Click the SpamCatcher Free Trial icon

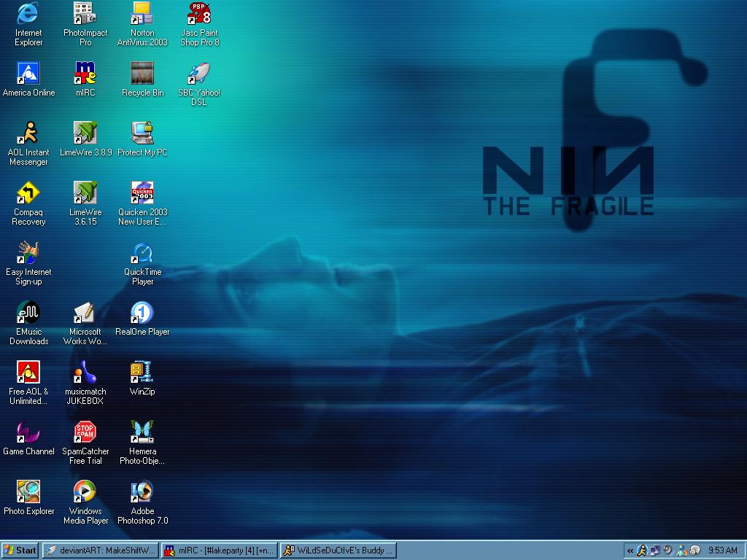tap(85, 432)
